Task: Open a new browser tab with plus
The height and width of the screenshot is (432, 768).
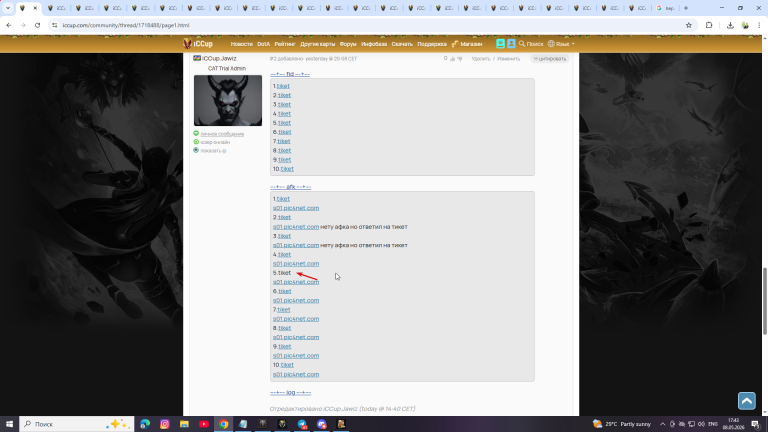Action: click(x=686, y=8)
